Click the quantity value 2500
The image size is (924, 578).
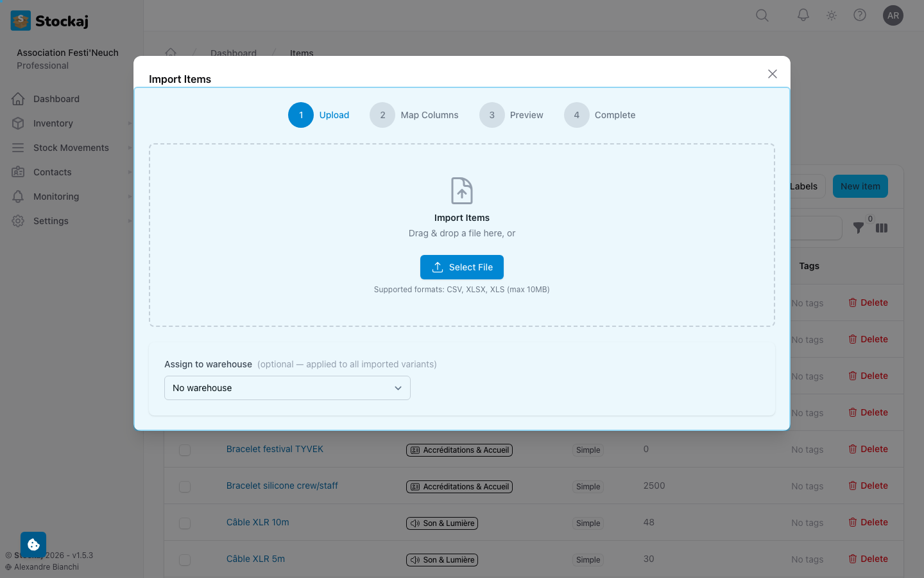click(x=654, y=486)
